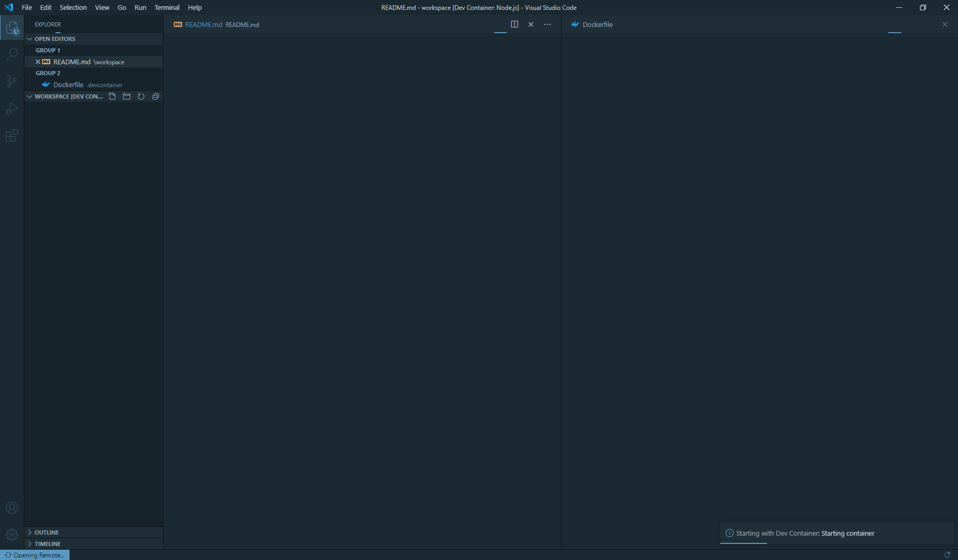Collapse all folders in explorer

pos(156,96)
